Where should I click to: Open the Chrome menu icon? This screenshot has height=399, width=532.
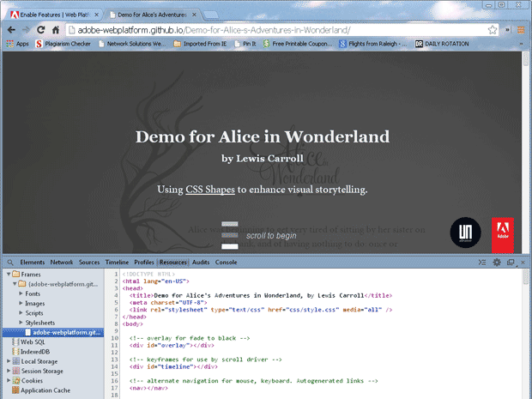(x=521, y=30)
